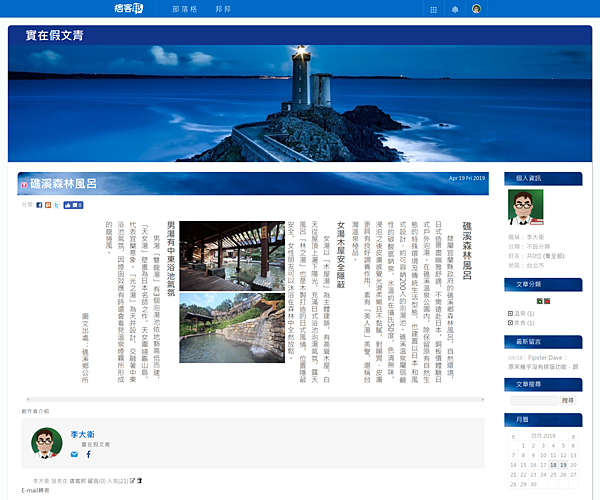Click the date Apr 19 Fri 2019
The image size is (600, 500).
[x=466, y=178]
